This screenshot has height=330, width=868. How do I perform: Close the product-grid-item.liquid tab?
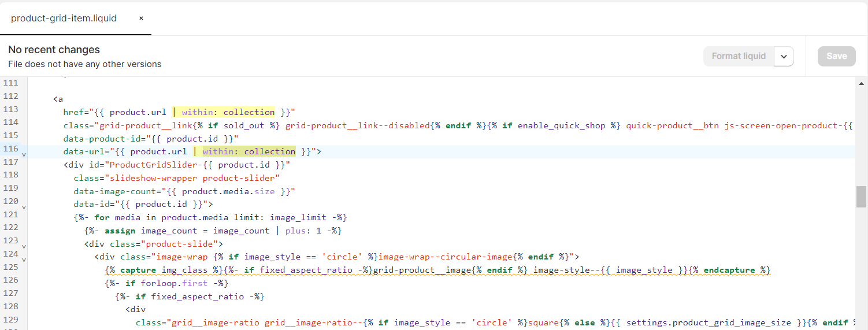tap(141, 18)
